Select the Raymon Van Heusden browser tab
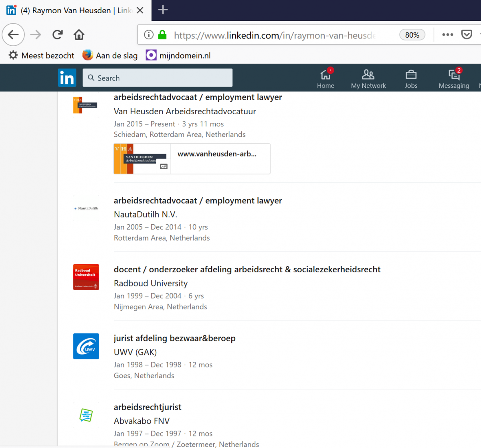 [72, 10]
